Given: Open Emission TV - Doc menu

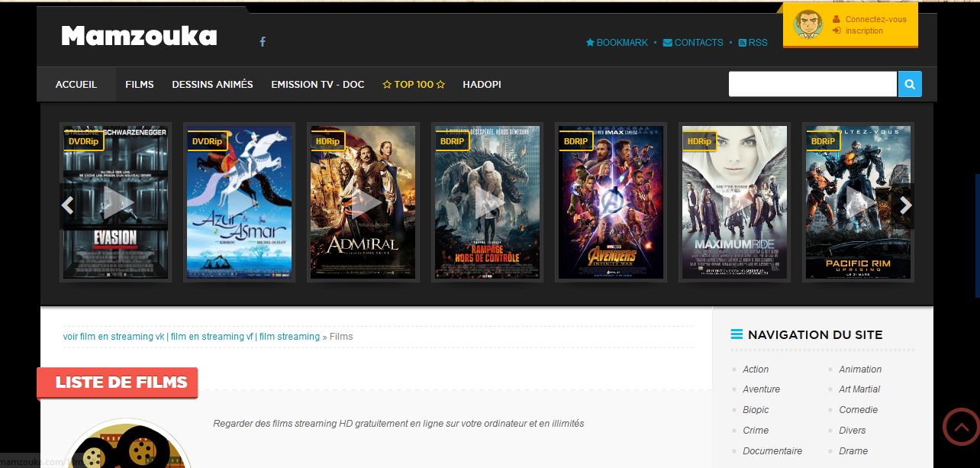Looking at the screenshot, I should [318, 84].
